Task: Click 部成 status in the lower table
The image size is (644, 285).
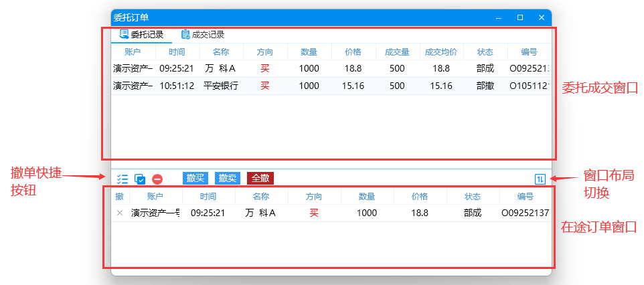Action: tap(473, 213)
